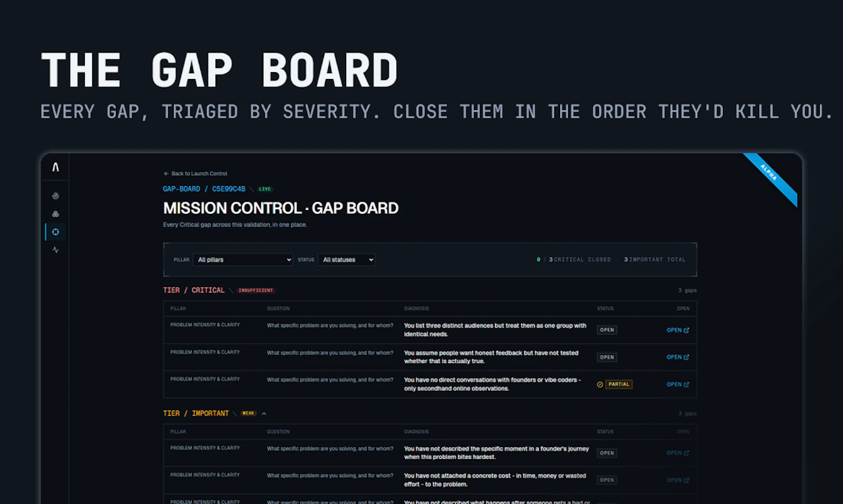Click the yellow WEAK badge

point(248,413)
